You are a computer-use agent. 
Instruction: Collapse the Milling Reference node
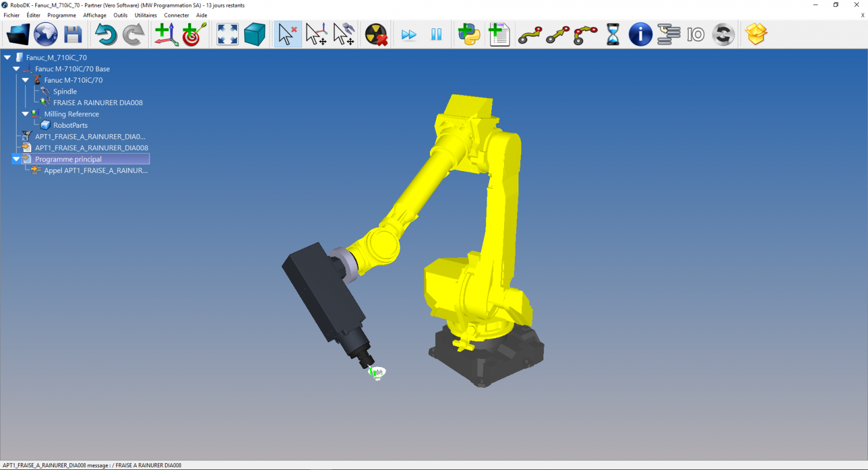click(x=25, y=114)
